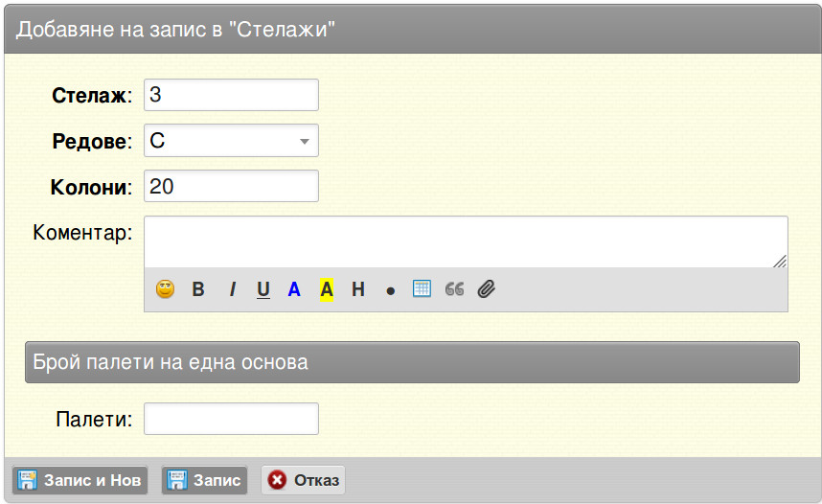Cancel with the Отказ button

303,480
